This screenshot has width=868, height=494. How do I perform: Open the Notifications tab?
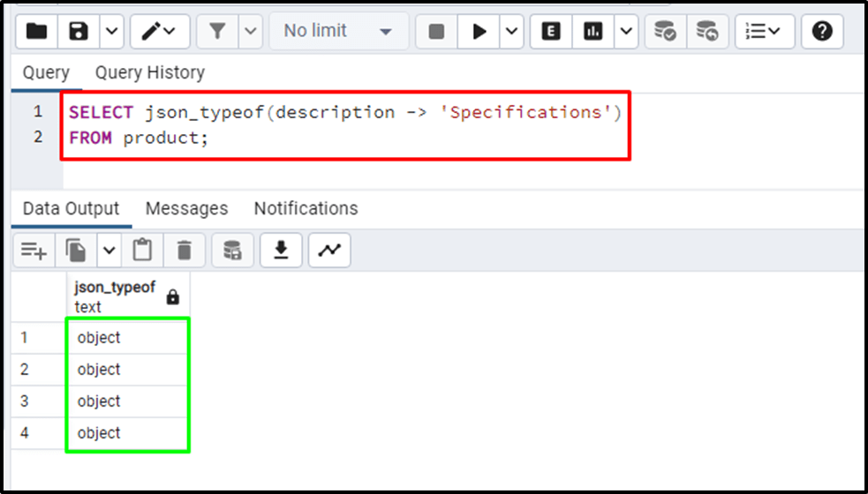pos(306,208)
